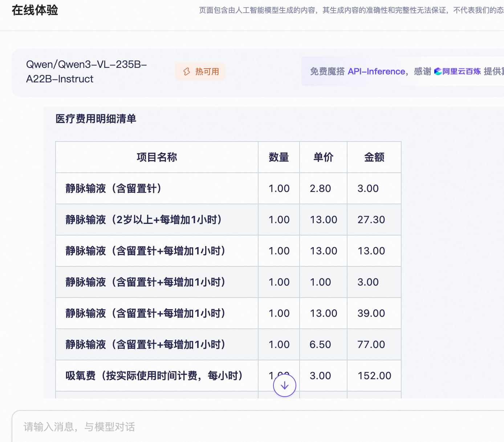Click the scroll-to-bottom arrow button
504x442 pixels.
(x=284, y=385)
